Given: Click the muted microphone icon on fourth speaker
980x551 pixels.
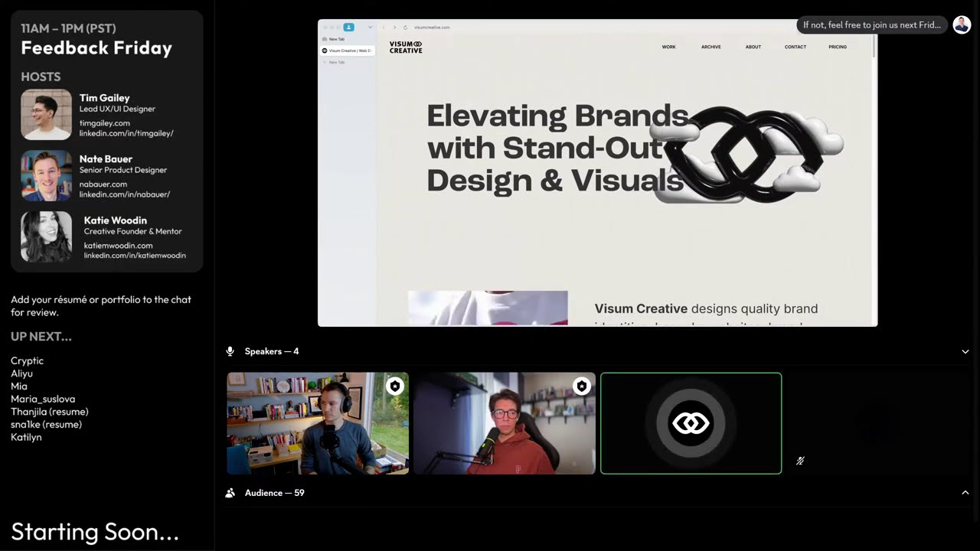Looking at the screenshot, I should pyautogui.click(x=800, y=461).
